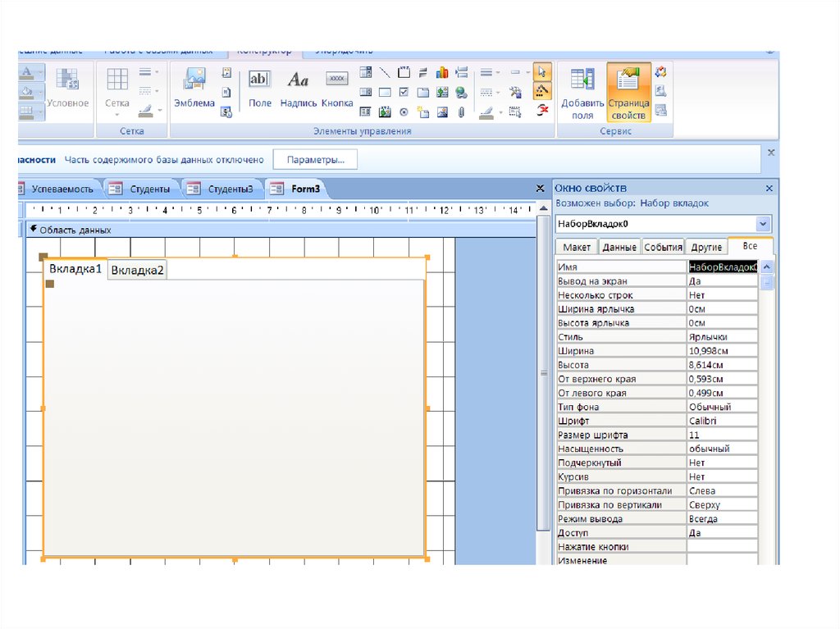
Task: Select the Поле text box control
Action: pos(259,87)
